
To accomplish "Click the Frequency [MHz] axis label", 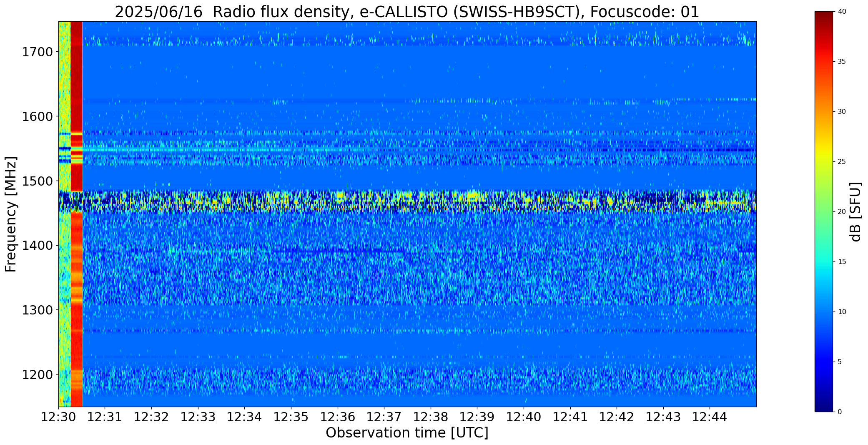I will pos(11,214).
